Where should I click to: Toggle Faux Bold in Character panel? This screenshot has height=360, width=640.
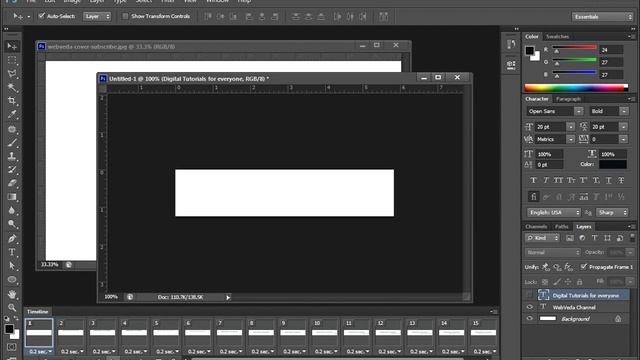[x=533, y=180]
